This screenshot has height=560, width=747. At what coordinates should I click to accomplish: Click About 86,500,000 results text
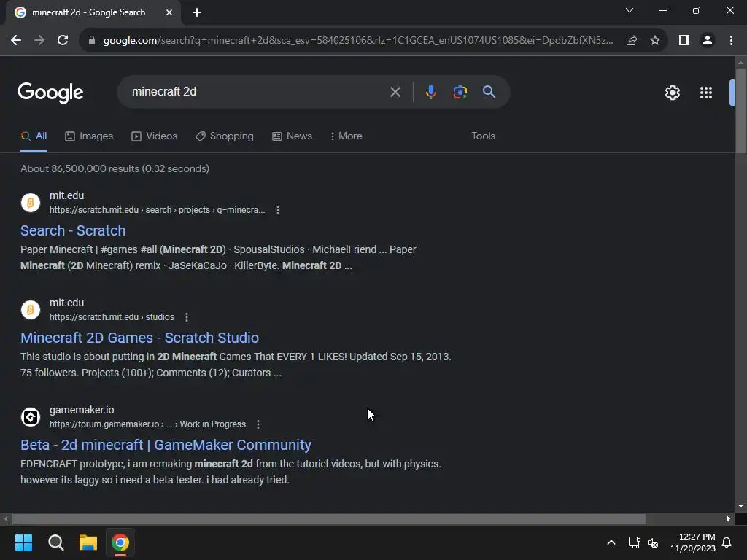coord(115,168)
